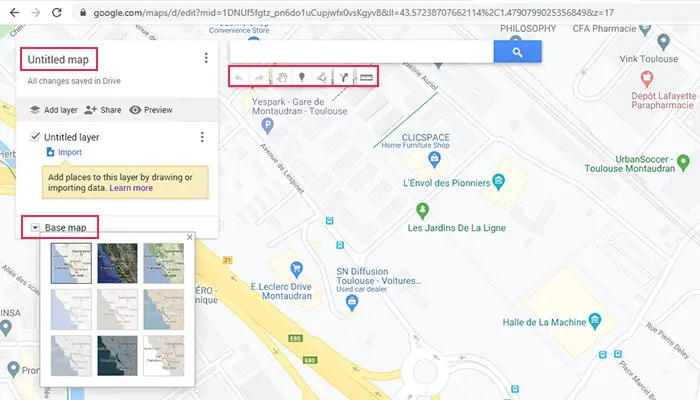Collapse the Base map dropdown arrow

35,228
